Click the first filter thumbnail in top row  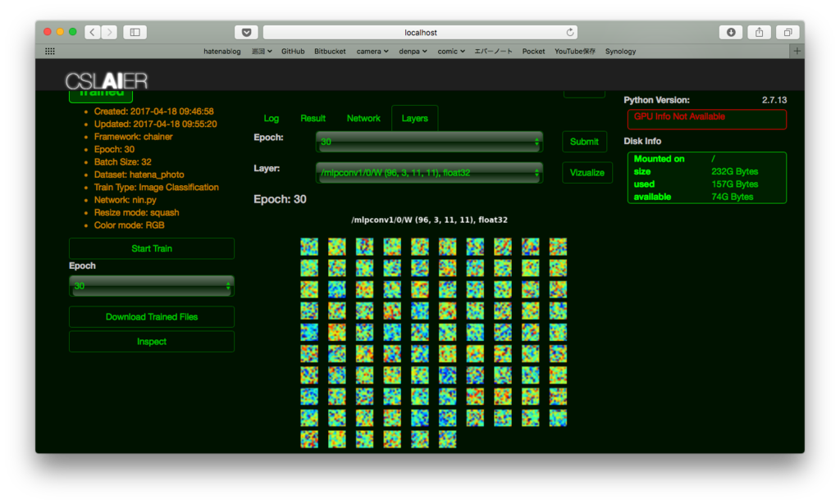coord(309,247)
